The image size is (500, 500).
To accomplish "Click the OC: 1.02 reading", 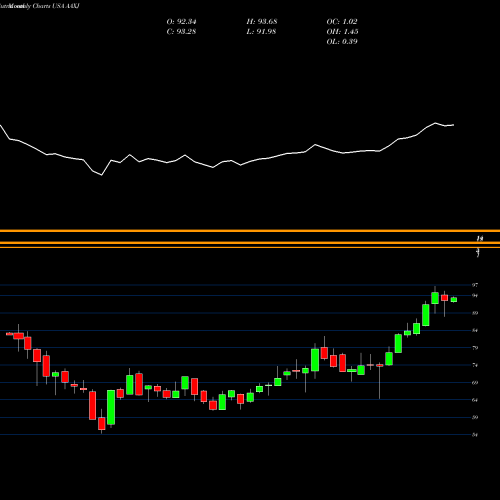I will [x=342, y=22].
